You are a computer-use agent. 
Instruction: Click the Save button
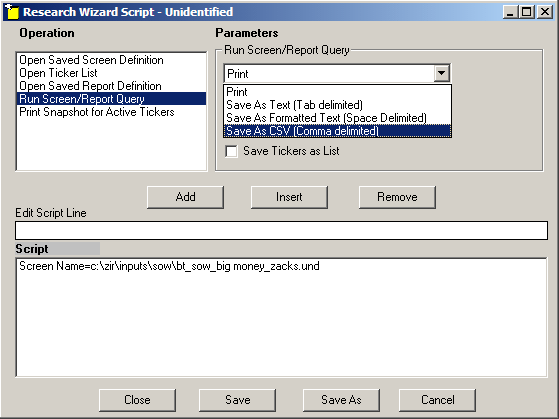point(237,400)
